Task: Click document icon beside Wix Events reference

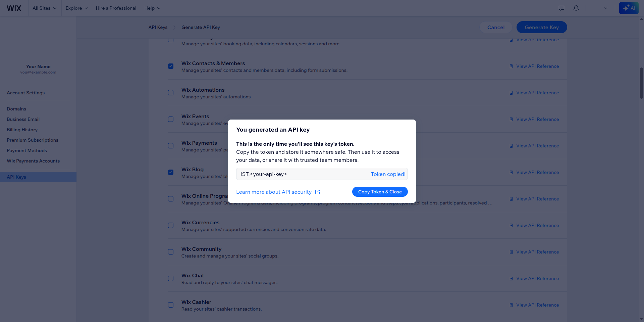Action: coord(511,119)
